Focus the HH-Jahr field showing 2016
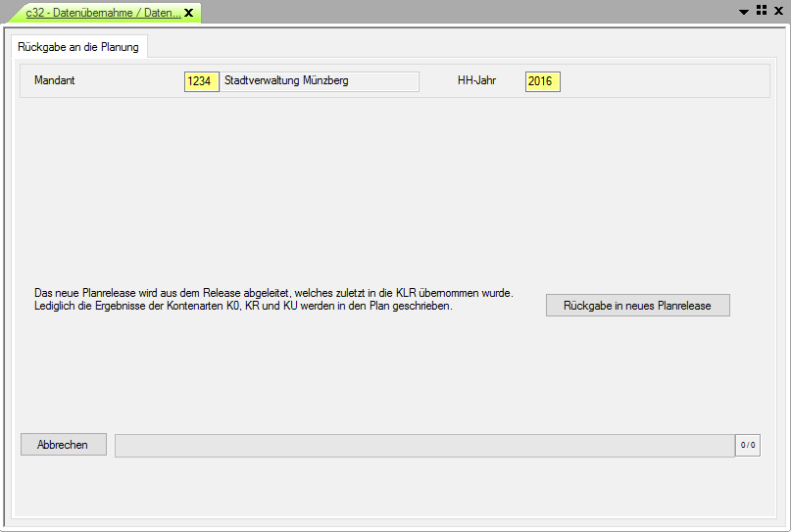Viewport: 791px width, 532px height. point(542,81)
